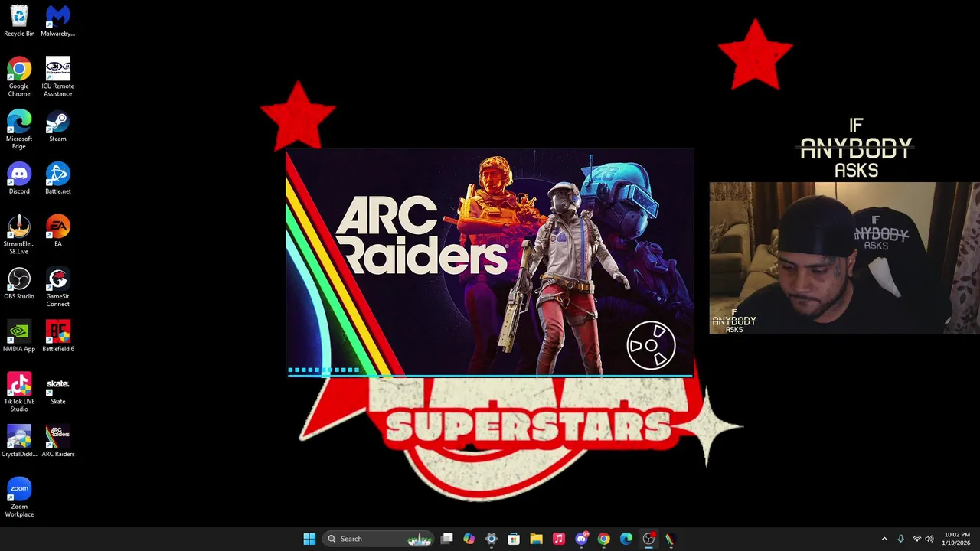Click the circular emblem on the splash screen
Screen dimensions: 980x551
coord(651,346)
